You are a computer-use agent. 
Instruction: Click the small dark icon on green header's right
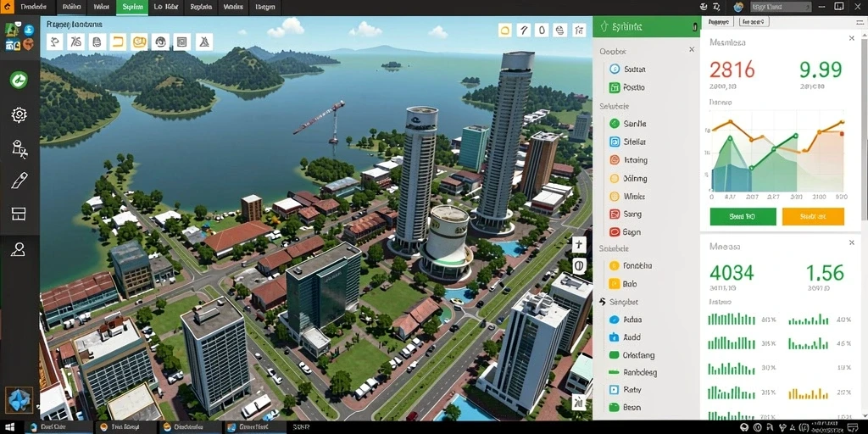click(x=695, y=26)
